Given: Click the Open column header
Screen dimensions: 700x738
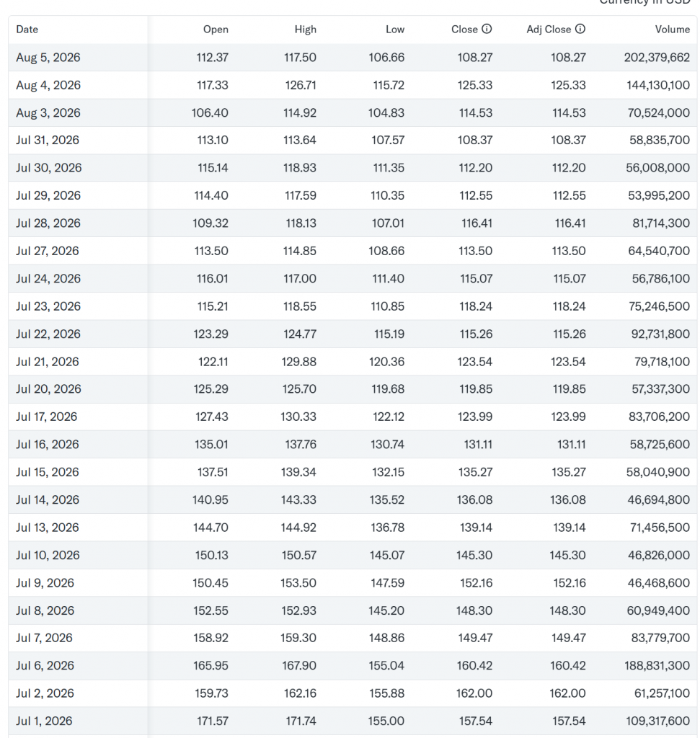Looking at the screenshot, I should [x=216, y=29].
